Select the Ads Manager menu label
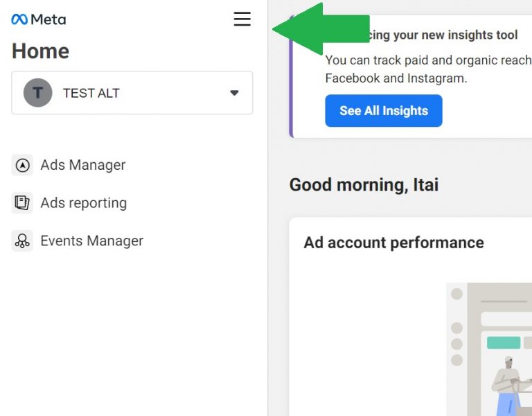This screenshot has width=532, height=416. (83, 165)
